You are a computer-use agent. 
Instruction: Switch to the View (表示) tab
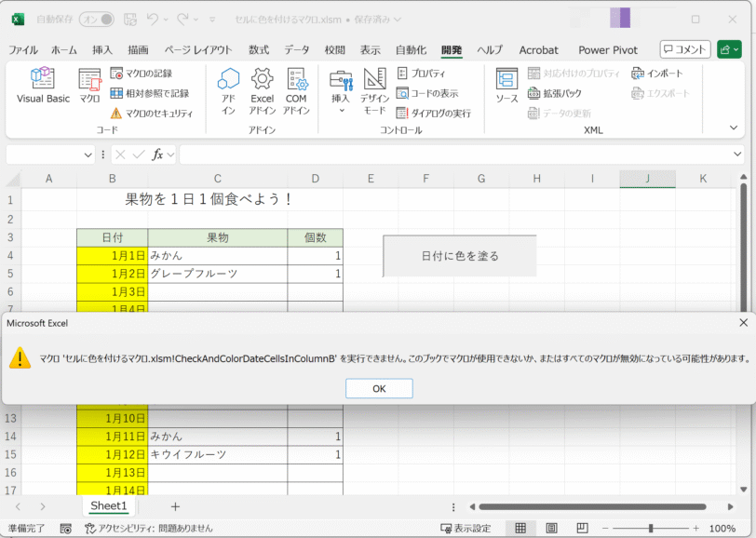tap(371, 49)
